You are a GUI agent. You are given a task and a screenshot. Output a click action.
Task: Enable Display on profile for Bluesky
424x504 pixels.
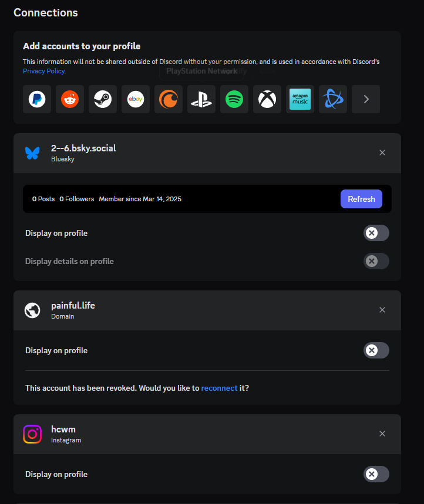376,233
